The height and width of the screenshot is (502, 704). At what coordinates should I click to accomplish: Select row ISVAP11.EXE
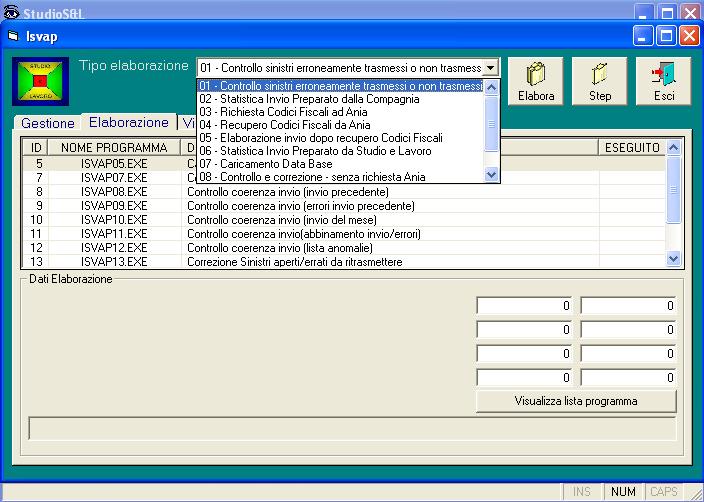click(x=343, y=233)
